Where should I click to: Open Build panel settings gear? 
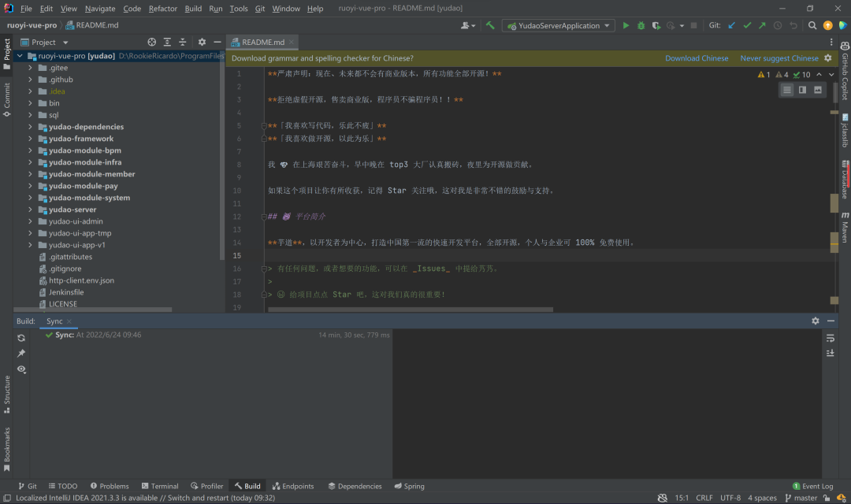pyautogui.click(x=816, y=321)
